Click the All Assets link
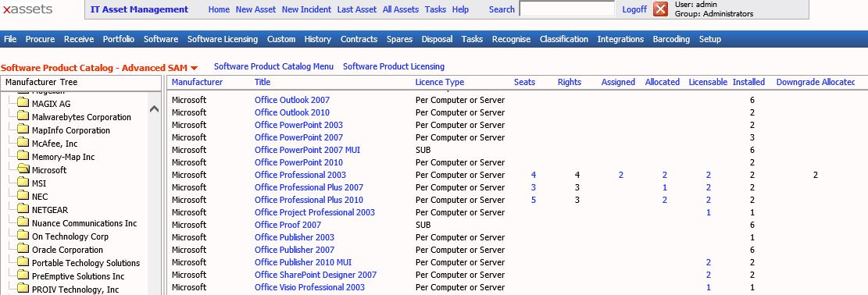The image size is (868, 295). pyautogui.click(x=400, y=9)
